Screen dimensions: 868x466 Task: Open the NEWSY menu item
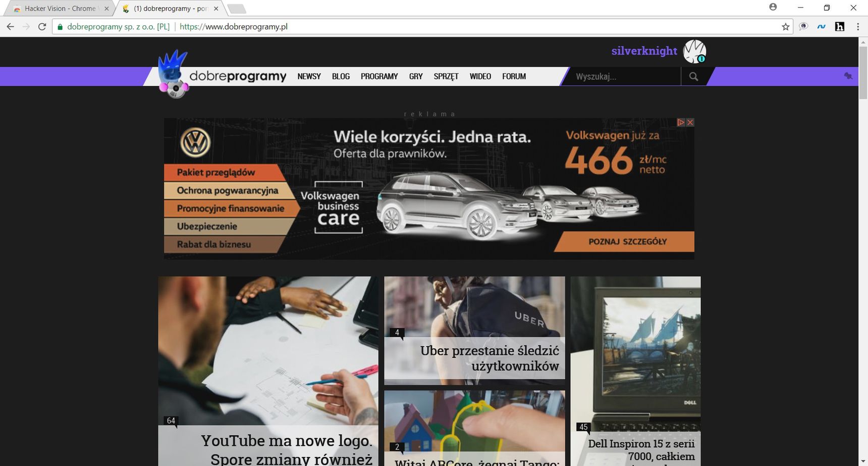point(309,76)
